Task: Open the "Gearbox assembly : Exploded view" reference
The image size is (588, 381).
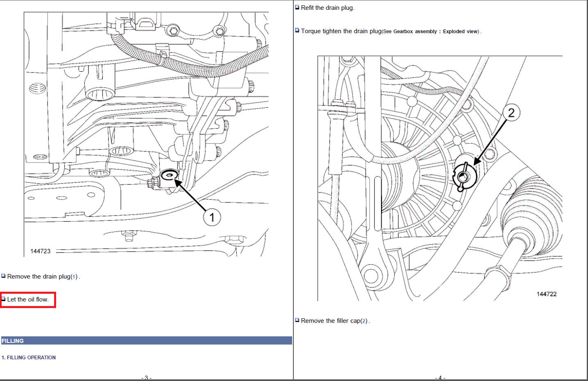Action: tap(436, 32)
